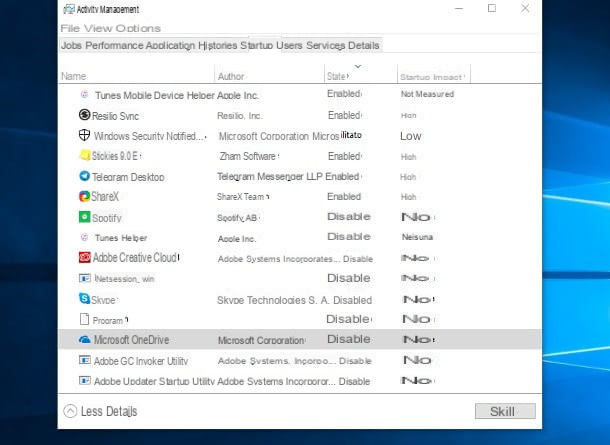Switch to the Jobs tab
The width and height of the screenshot is (610, 445).
click(71, 46)
